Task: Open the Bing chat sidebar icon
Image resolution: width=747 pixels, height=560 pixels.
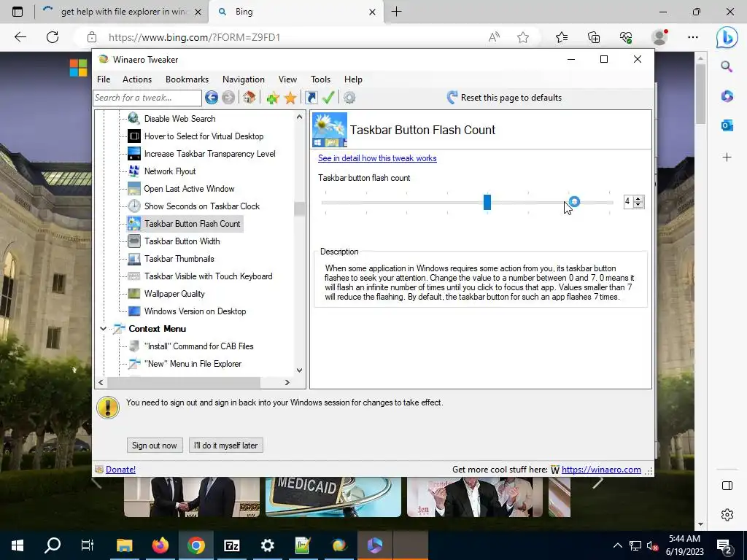Action: (727, 37)
